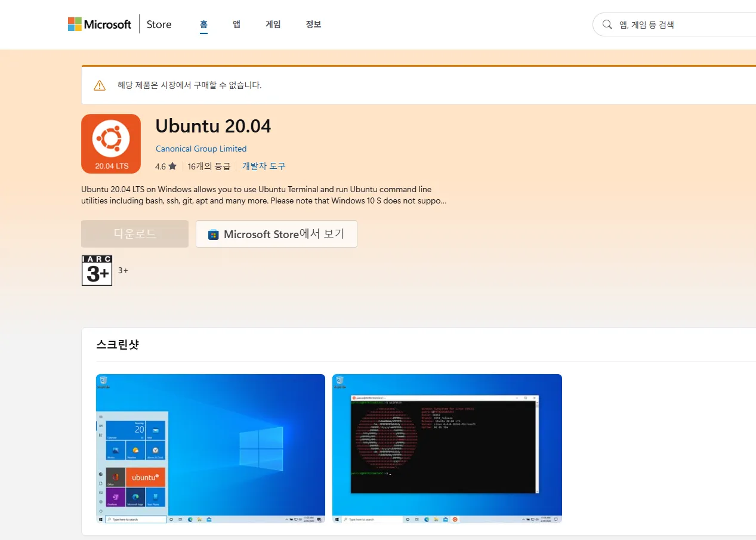Click the warning triangle icon

pyautogui.click(x=100, y=85)
